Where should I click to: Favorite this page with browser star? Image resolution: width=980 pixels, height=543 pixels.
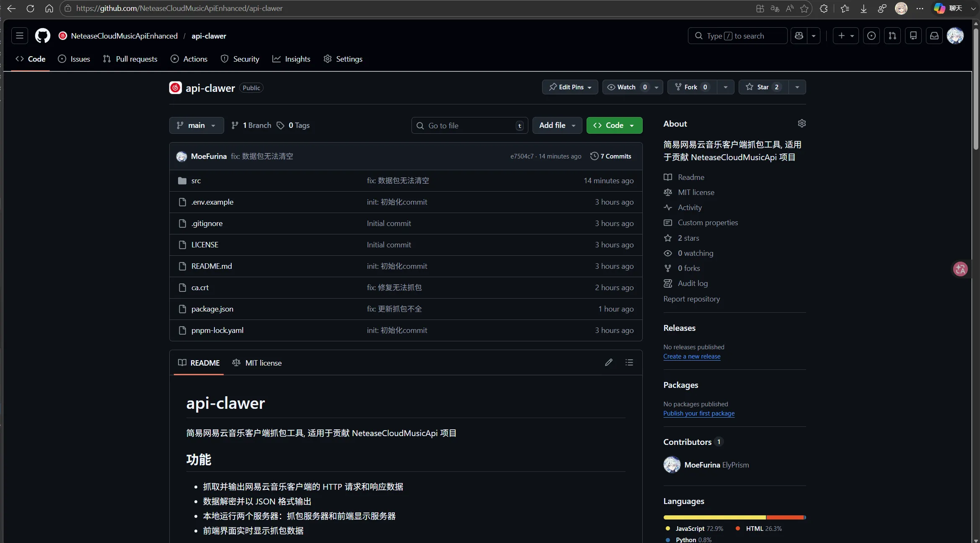pyautogui.click(x=804, y=8)
